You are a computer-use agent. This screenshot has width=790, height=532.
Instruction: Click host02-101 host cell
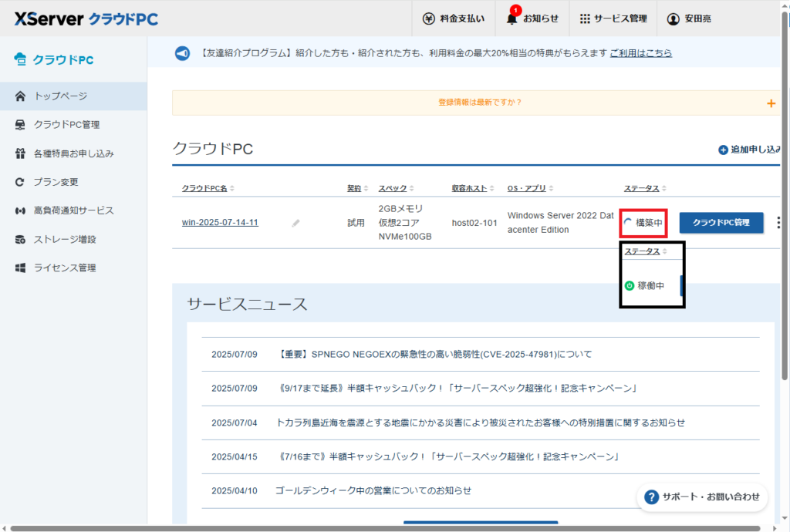tap(474, 223)
